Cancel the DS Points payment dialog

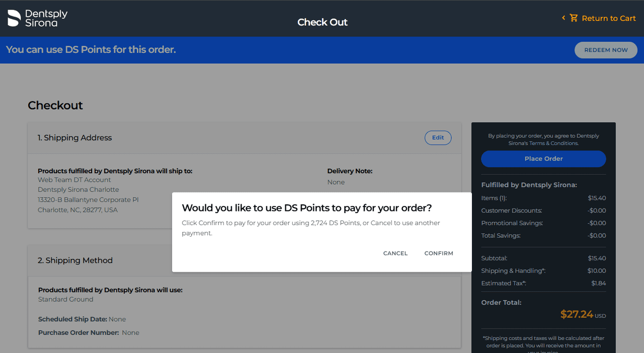[395, 253]
